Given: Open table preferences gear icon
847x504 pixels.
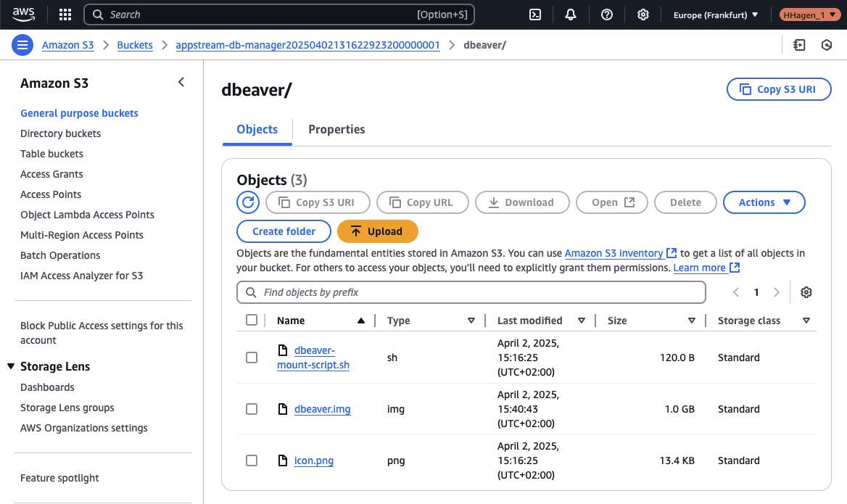Looking at the screenshot, I should click(x=806, y=292).
